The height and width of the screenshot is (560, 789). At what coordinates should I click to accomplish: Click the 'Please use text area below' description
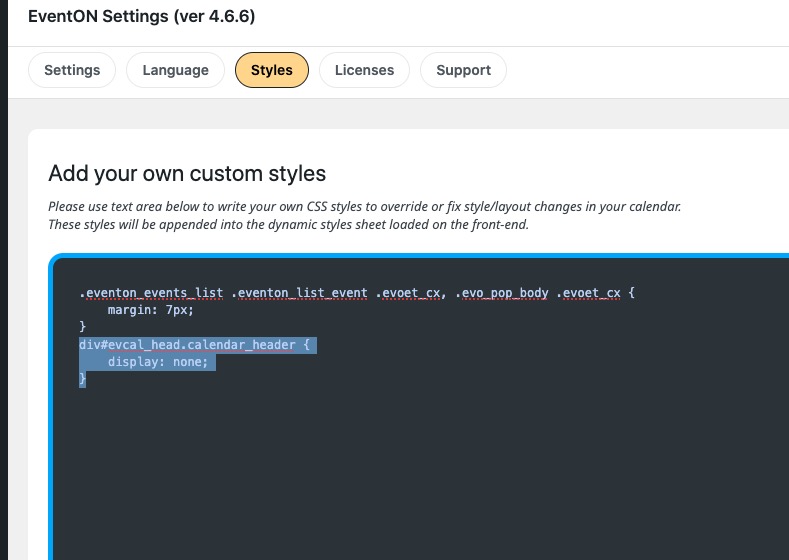tap(365, 206)
